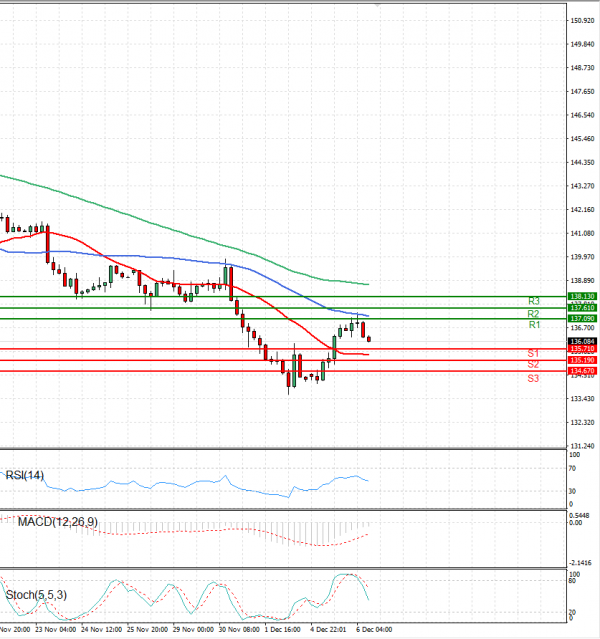
Task: Click the 132.320 price axis value
Action: tap(582, 422)
